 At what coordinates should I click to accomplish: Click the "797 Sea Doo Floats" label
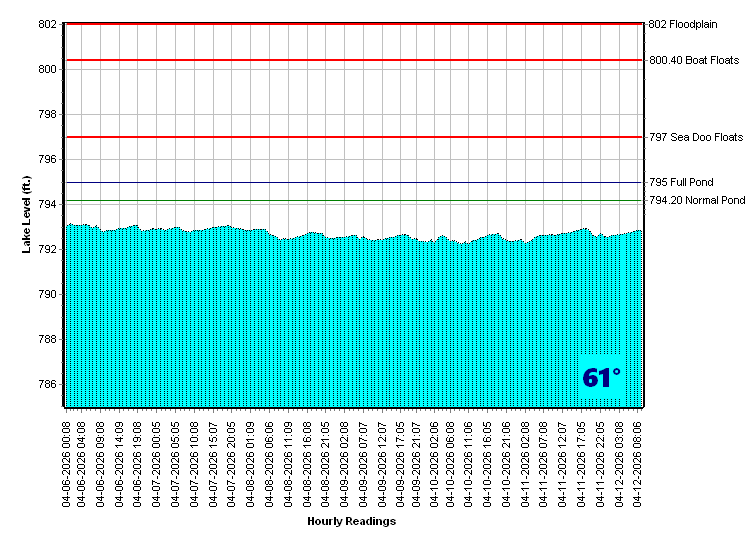click(x=696, y=137)
